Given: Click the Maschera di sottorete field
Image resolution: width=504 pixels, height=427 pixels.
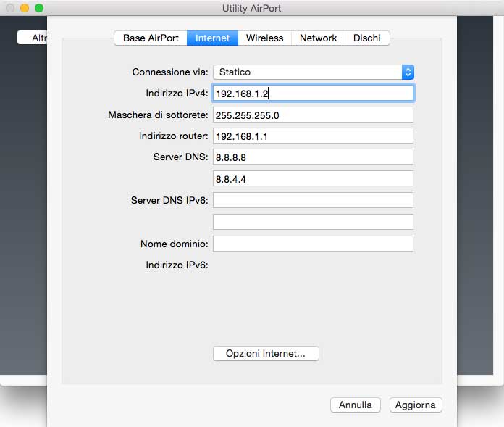Looking at the screenshot, I should [x=313, y=115].
